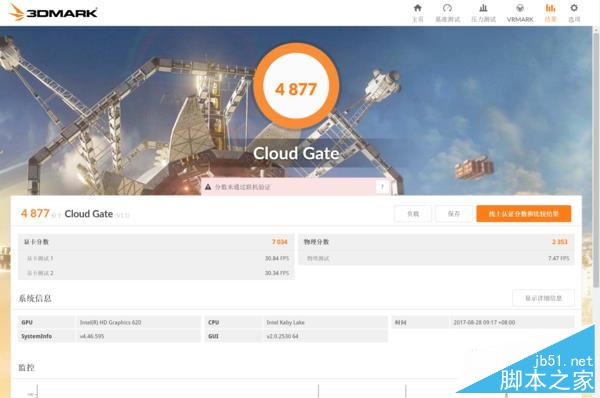The height and width of the screenshot is (398, 600).
Task: Go to the Home tab house icon
Action: 417,8
